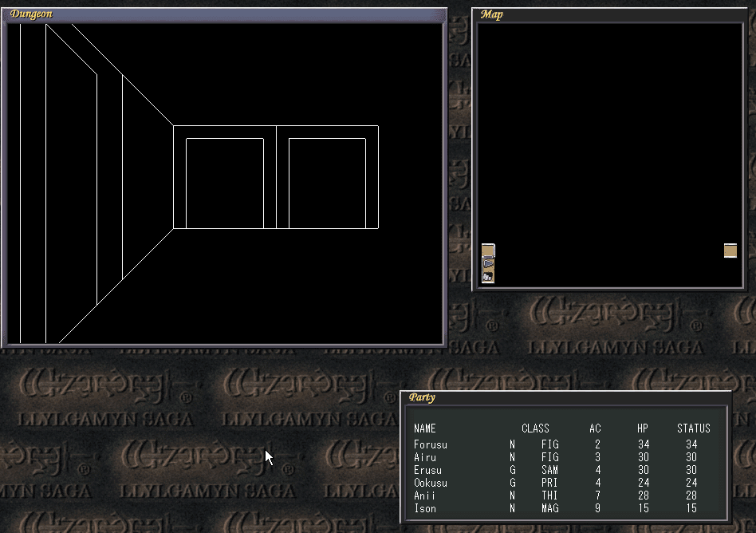Click the left door on the far dungeon wall

pos(225,184)
